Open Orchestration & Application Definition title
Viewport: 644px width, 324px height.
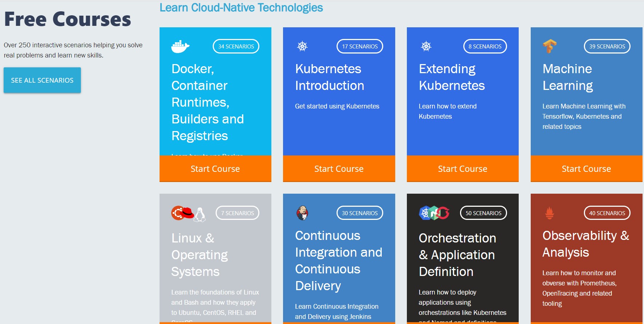[458, 255]
